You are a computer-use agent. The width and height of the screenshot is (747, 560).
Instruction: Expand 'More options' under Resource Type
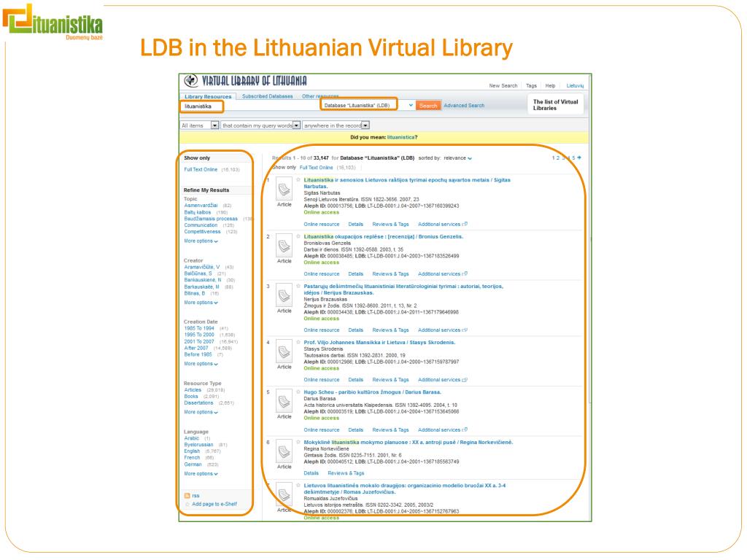point(201,413)
